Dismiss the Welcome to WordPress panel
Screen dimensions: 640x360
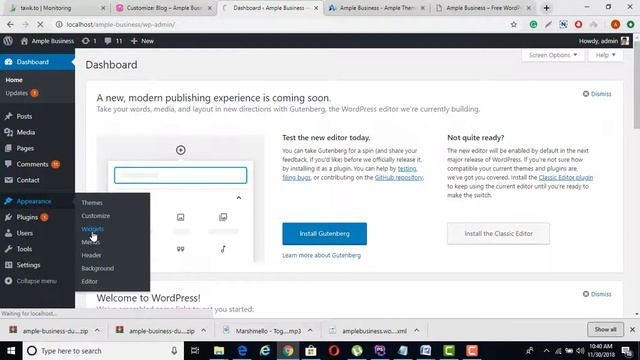[x=597, y=294]
